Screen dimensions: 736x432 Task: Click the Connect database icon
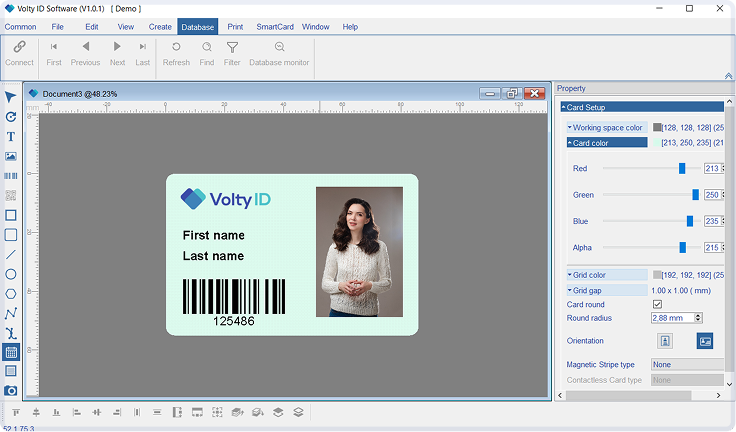19,54
